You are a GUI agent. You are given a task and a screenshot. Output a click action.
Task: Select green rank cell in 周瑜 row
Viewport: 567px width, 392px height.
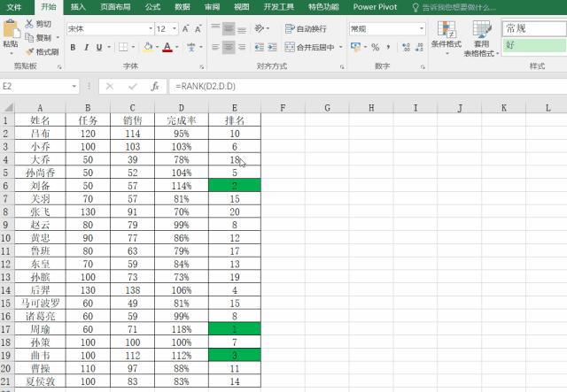pos(234,329)
